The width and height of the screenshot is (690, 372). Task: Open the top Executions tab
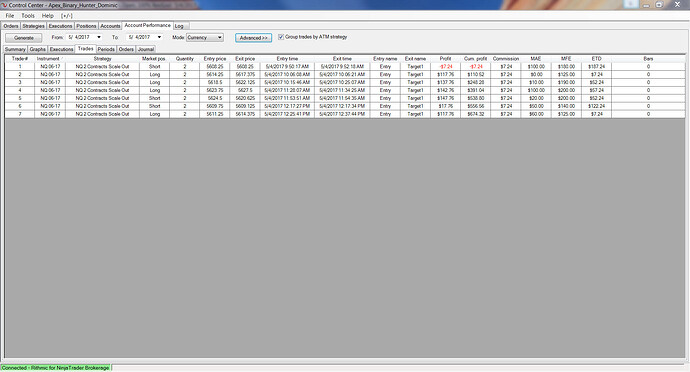(60, 26)
